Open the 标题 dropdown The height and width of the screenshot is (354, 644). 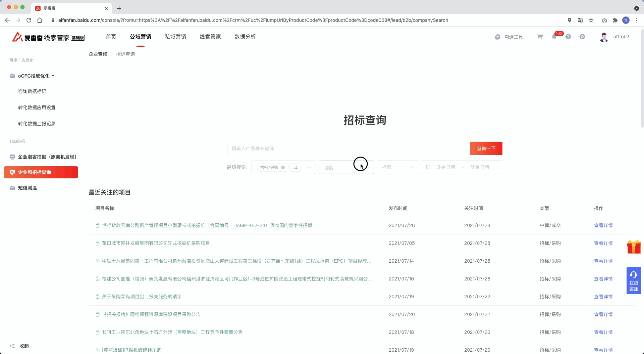point(397,167)
